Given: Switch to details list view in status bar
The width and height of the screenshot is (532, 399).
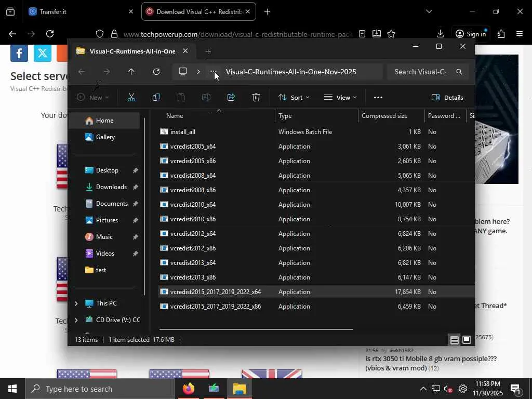Looking at the screenshot, I should (x=454, y=340).
